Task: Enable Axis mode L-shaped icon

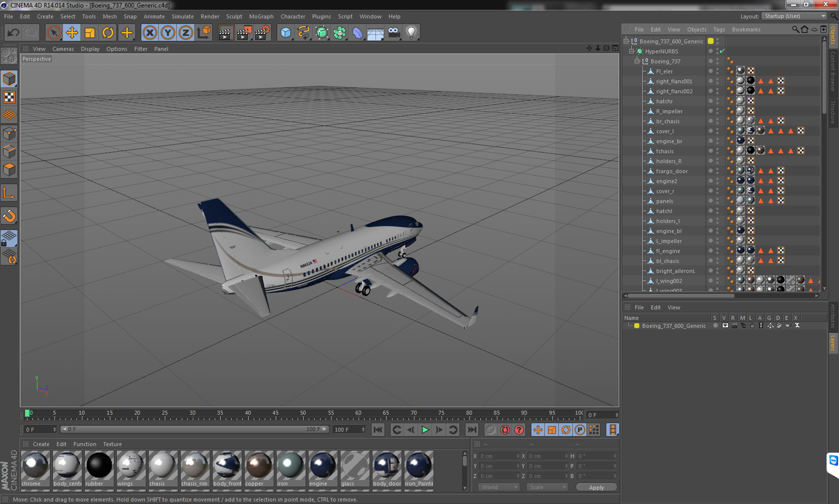Action: tap(9, 193)
